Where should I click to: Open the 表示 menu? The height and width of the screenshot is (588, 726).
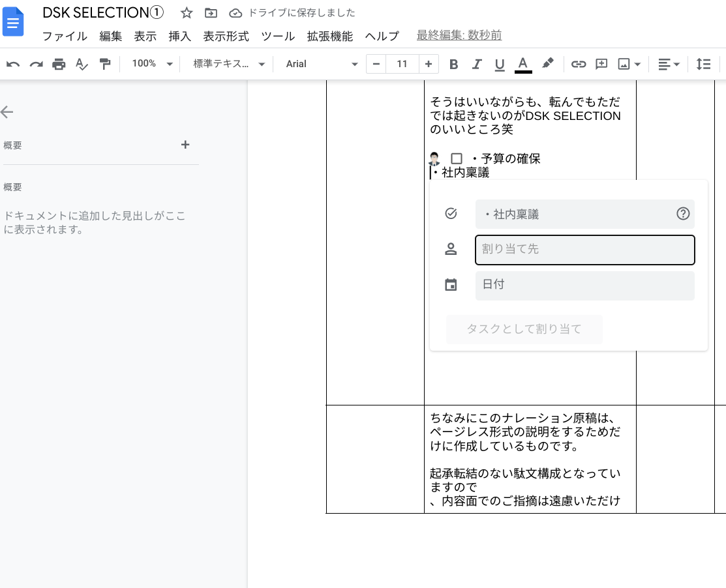click(x=145, y=36)
